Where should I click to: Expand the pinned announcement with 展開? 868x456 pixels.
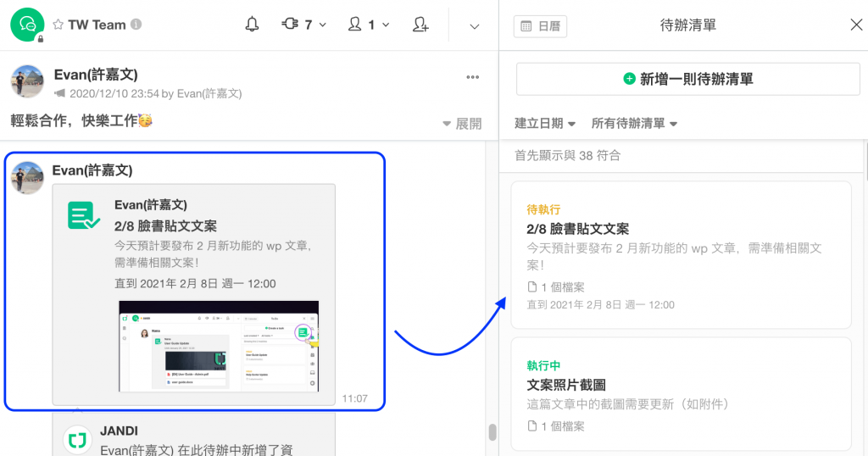point(462,124)
